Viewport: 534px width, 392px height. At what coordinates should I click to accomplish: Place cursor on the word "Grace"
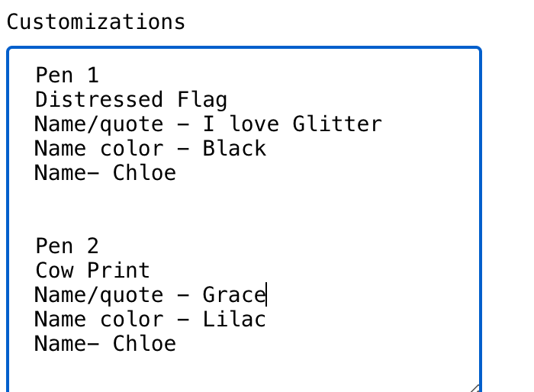point(233,295)
